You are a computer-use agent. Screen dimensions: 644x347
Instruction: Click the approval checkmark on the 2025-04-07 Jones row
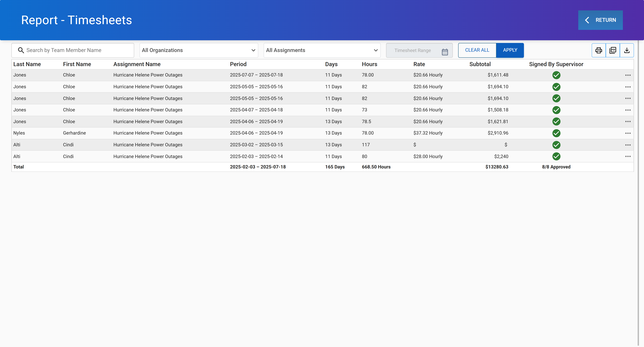click(x=556, y=110)
